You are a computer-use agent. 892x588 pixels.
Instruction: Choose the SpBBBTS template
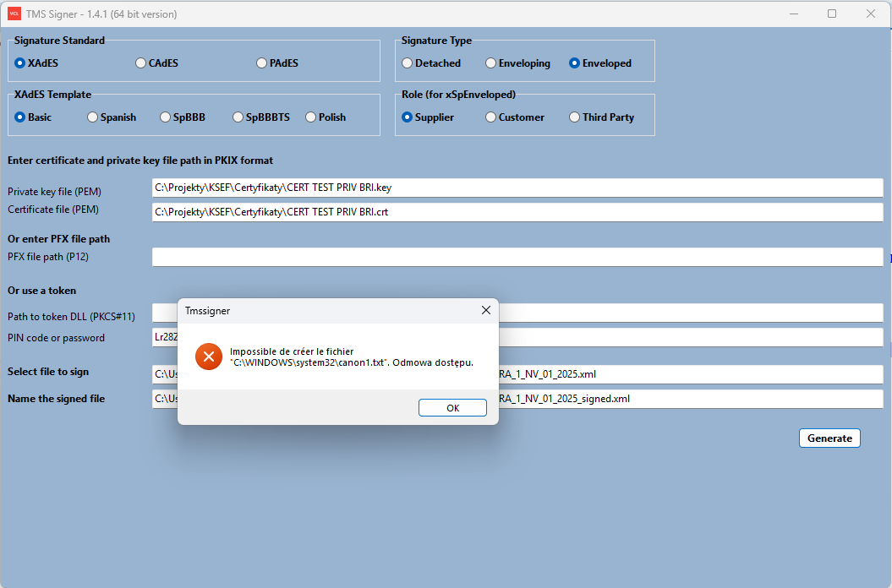click(238, 117)
